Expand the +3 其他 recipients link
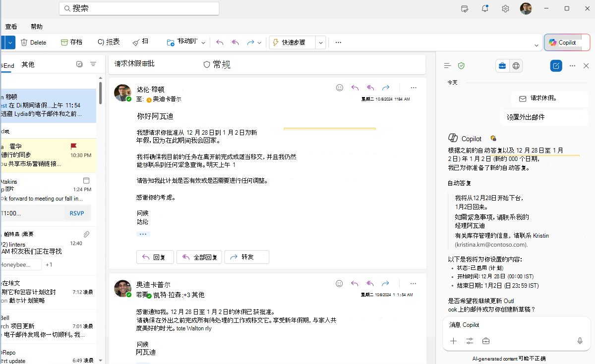 (194, 295)
